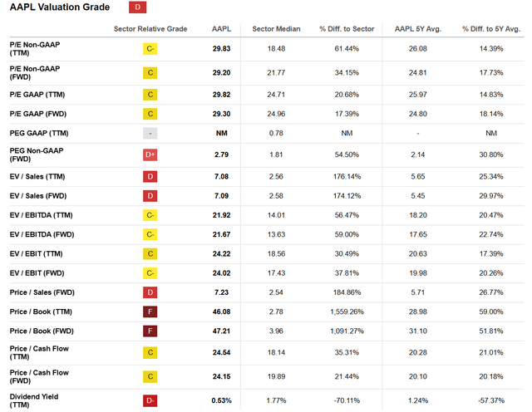
Task: Open the EV / EBITDA (FWD) metric link
Action: click(x=42, y=234)
